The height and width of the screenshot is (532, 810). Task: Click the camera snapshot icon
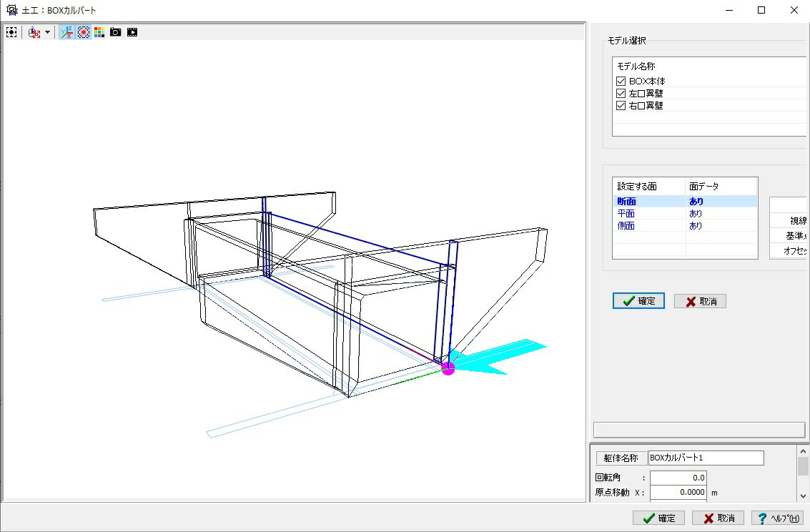point(116,32)
